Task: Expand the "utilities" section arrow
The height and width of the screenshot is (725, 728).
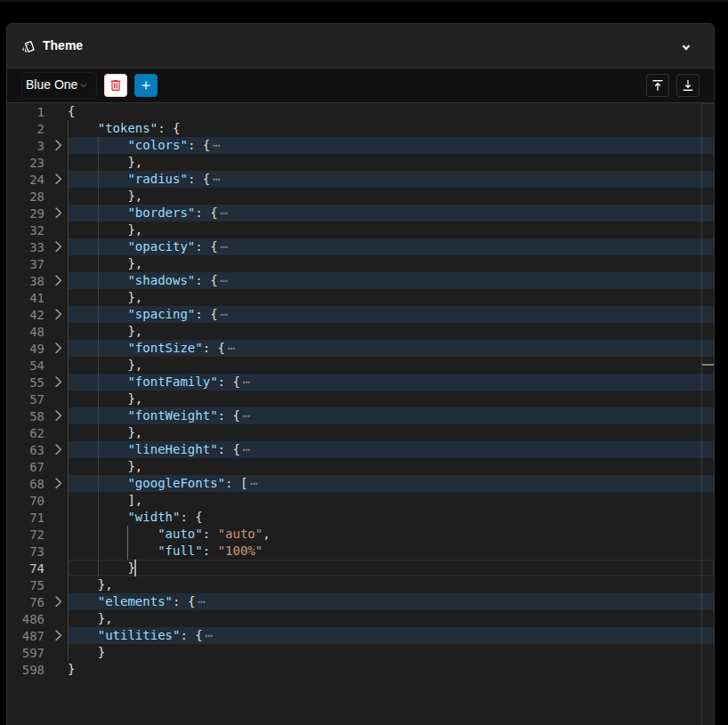Action: click(x=58, y=635)
